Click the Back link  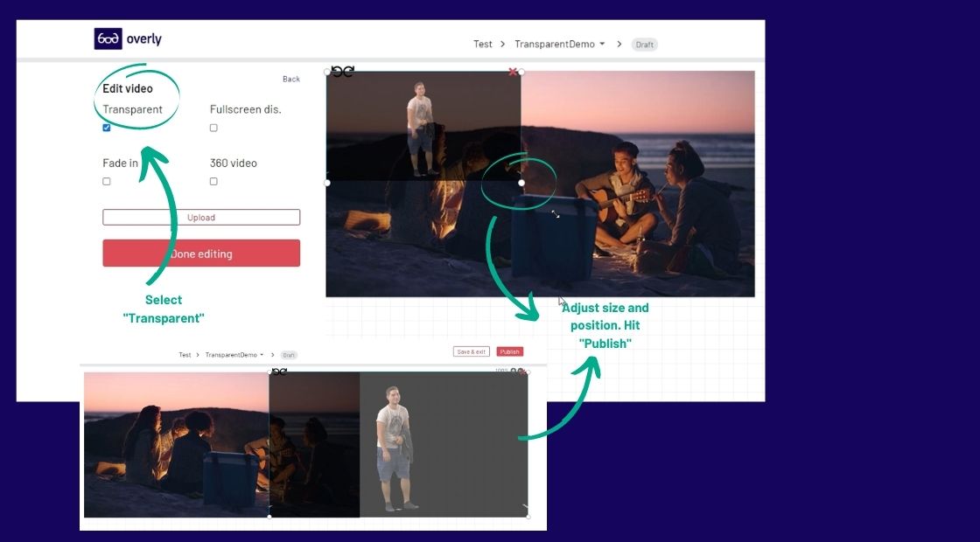coord(290,79)
